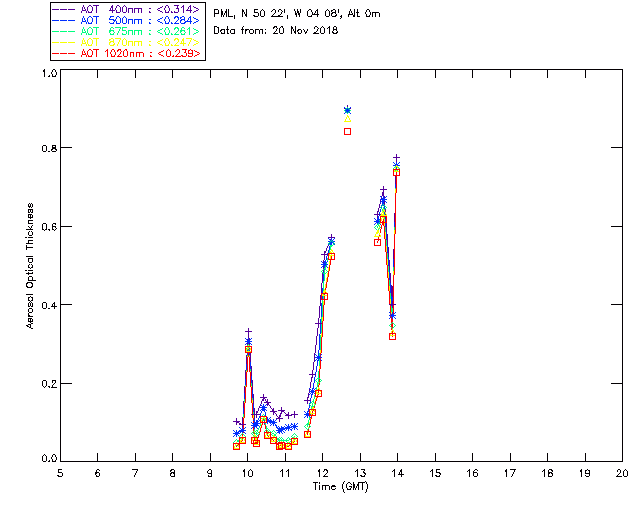The height and width of the screenshot is (512, 640).
Task: Click the station text "PML, N 50 22', W 04 08', Alt 0m"
Action: [297, 14]
